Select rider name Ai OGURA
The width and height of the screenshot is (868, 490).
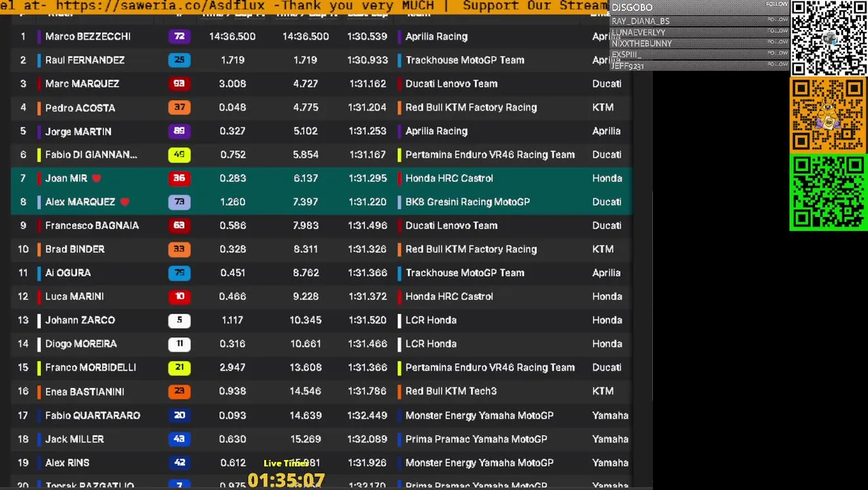point(68,273)
